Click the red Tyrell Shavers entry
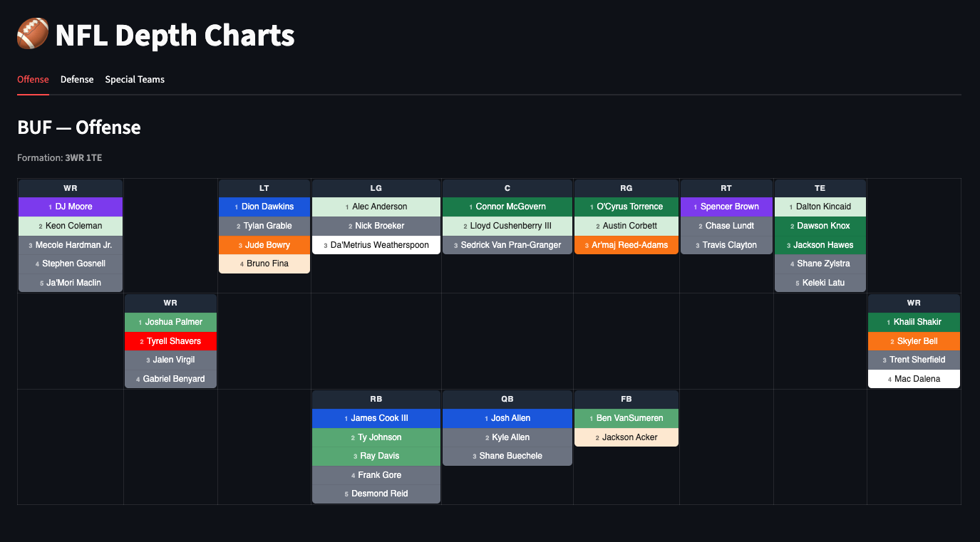 point(170,341)
